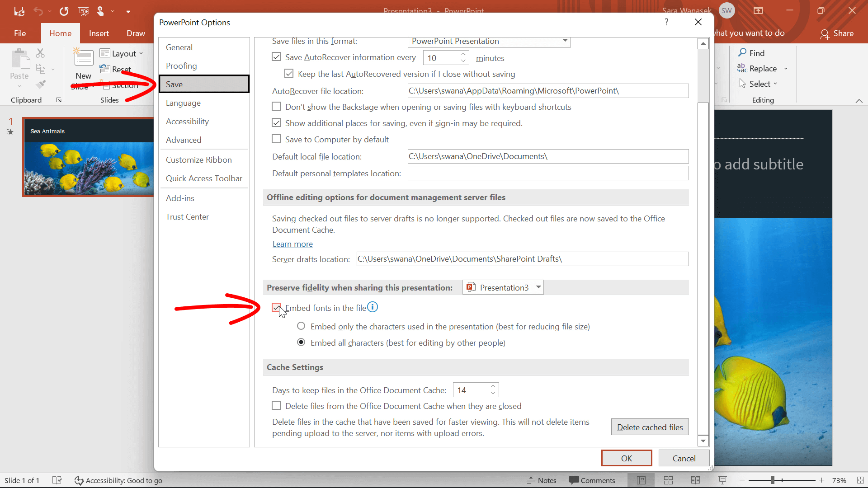Click the Delete cached files button
The height and width of the screenshot is (488, 868).
pos(650,427)
